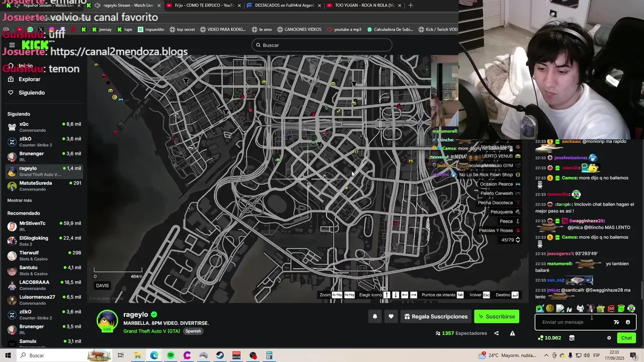
Task: Click the weather widget showing 24°C
Action: click(x=508, y=355)
